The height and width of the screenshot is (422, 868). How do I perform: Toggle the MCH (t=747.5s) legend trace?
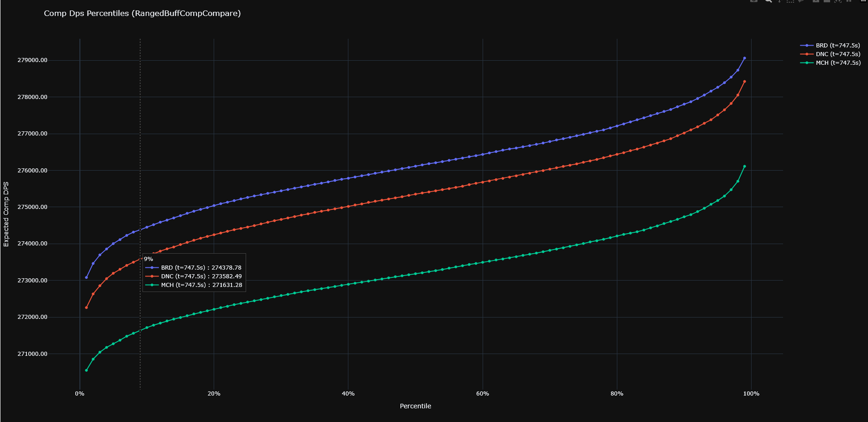[x=830, y=63]
